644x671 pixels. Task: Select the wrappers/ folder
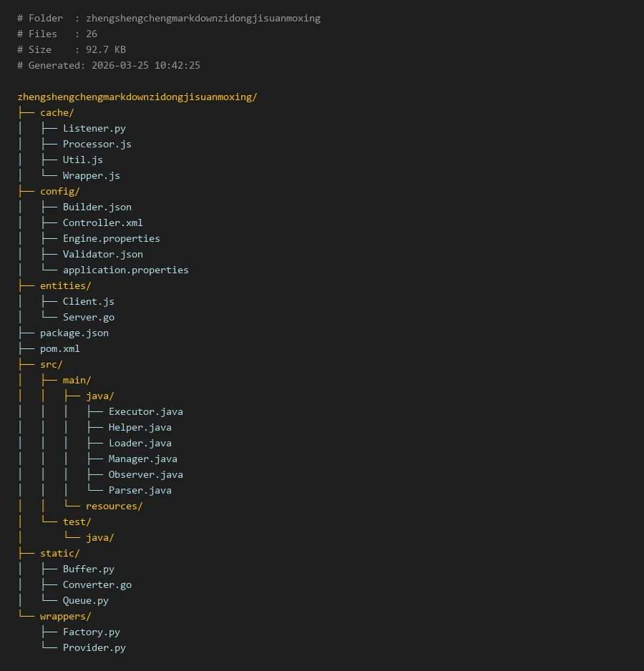[x=65, y=616]
